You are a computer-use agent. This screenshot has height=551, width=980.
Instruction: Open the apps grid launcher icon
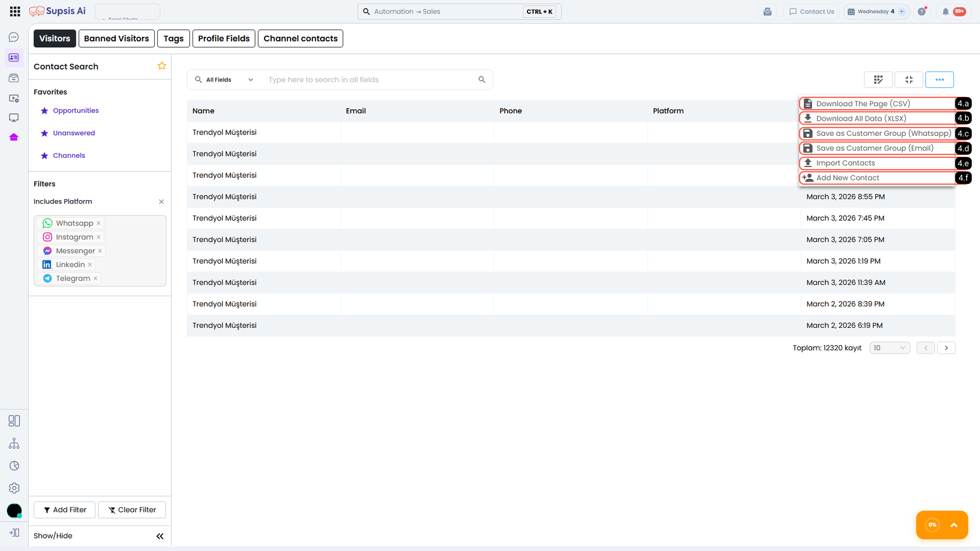point(15,12)
